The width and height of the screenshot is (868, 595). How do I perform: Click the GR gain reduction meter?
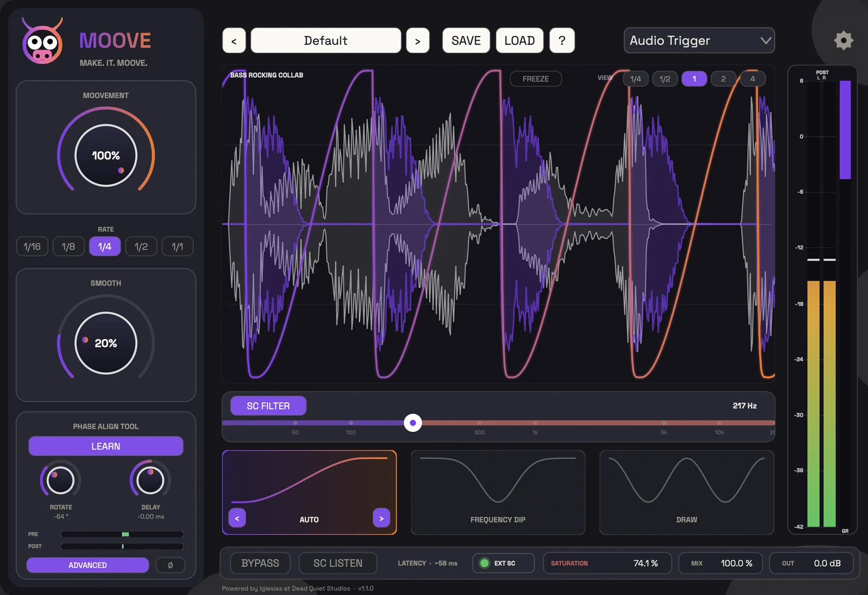click(845, 303)
